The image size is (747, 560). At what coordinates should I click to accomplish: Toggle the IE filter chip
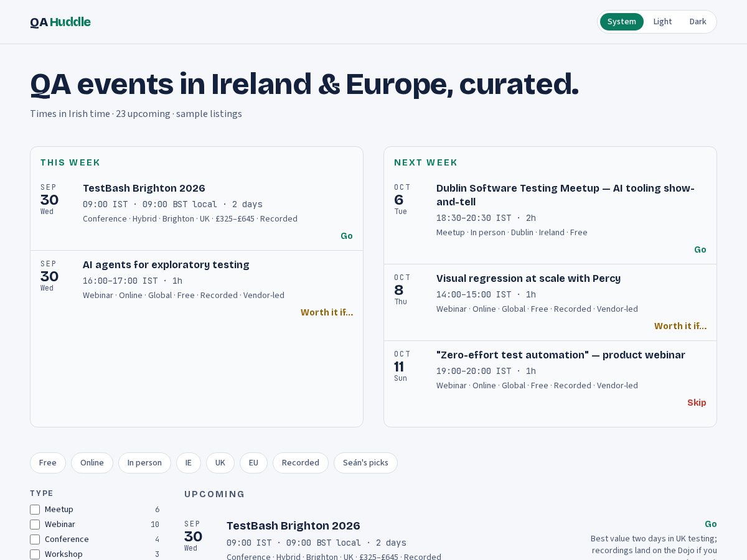(x=189, y=463)
